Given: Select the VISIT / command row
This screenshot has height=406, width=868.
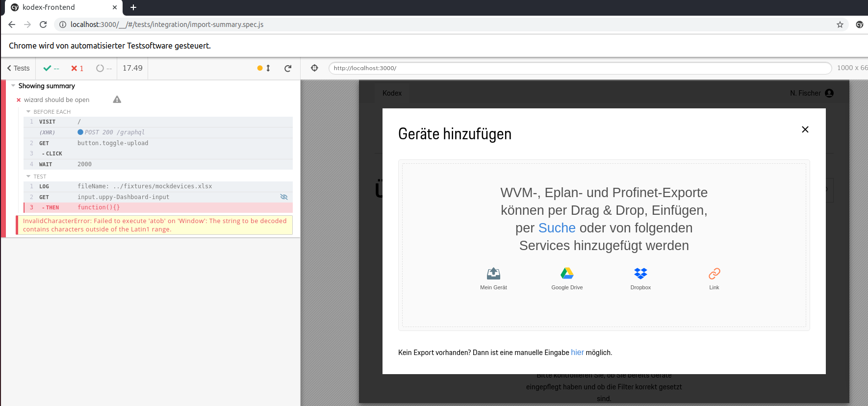Looking at the screenshot, I should coord(158,122).
